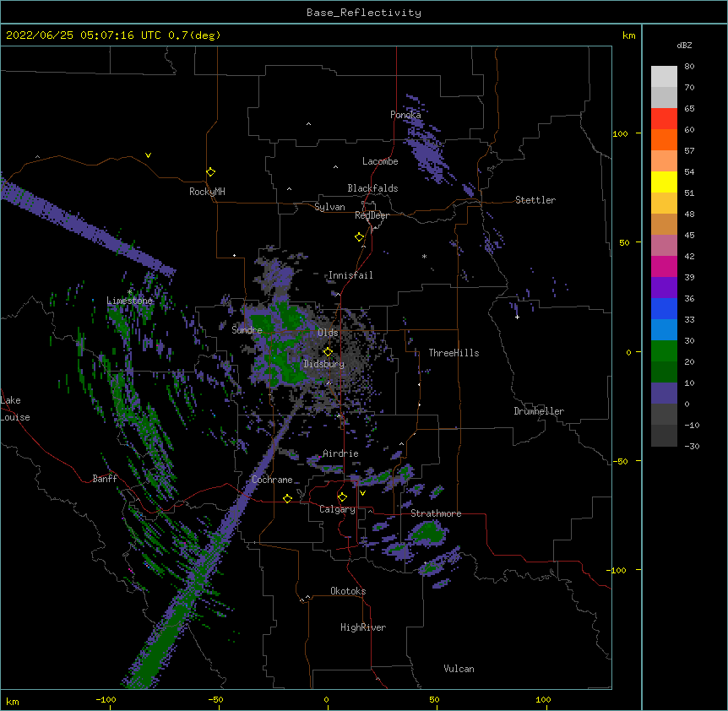The image size is (728, 711).
Task: Click the green echo cell near Strathmore
Action: pyautogui.click(x=427, y=532)
